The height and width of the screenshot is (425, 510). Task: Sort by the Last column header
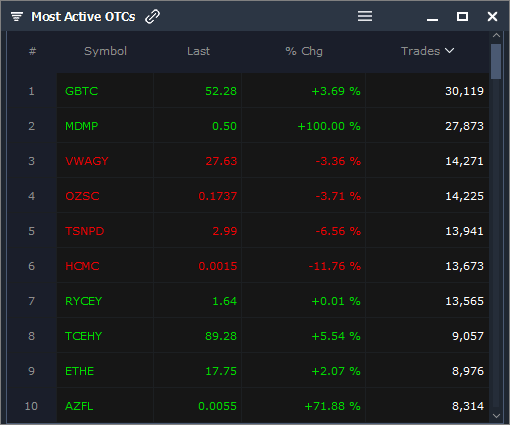pyautogui.click(x=198, y=51)
